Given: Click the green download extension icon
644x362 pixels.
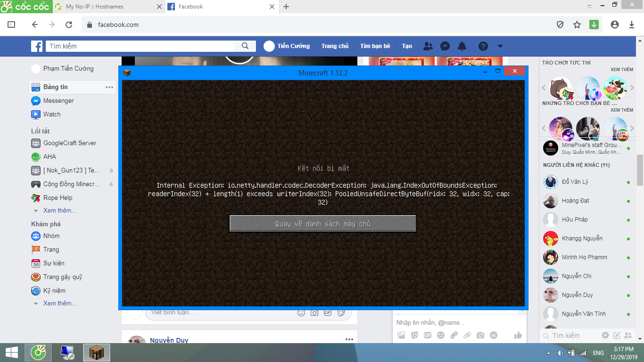Looking at the screenshot, I should [594, 25].
